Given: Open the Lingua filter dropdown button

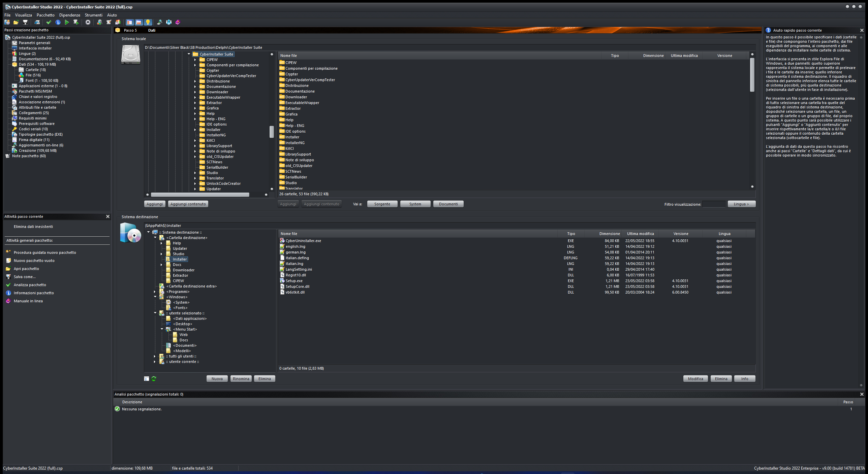Looking at the screenshot, I should 741,204.
